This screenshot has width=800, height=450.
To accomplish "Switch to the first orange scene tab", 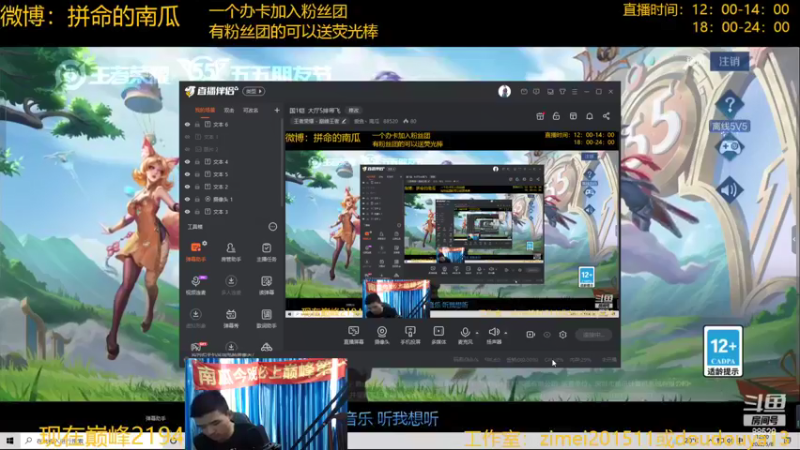I will coord(205,110).
